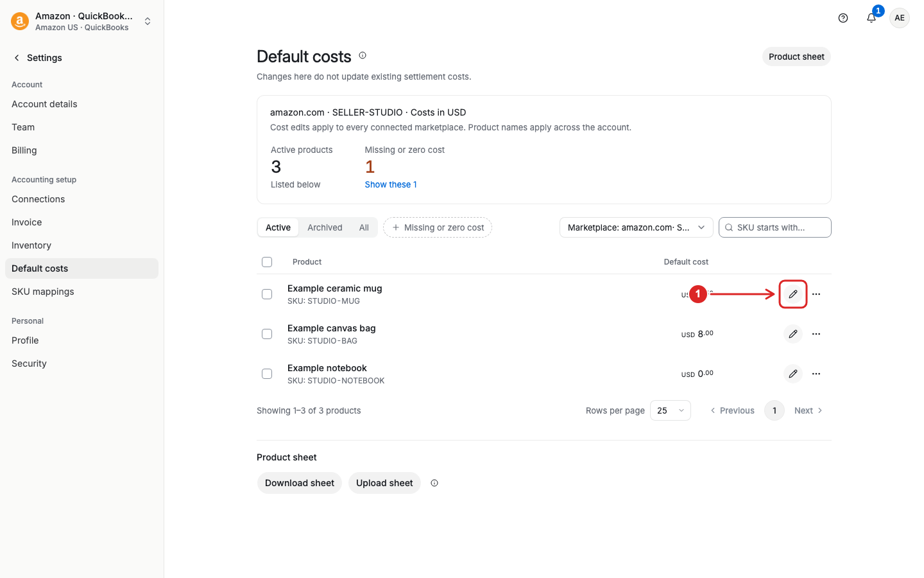Image resolution: width=924 pixels, height=578 pixels.
Task: Toggle the select-all products checkbox
Action: coord(267,262)
